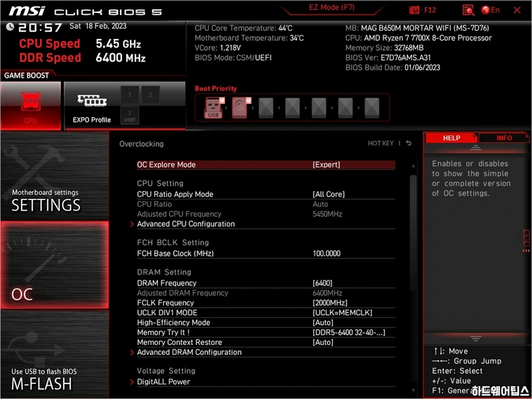Viewport: 532px width, 399px height.
Task: Click the back arrow next to HOT KEY
Action: pyautogui.click(x=408, y=143)
